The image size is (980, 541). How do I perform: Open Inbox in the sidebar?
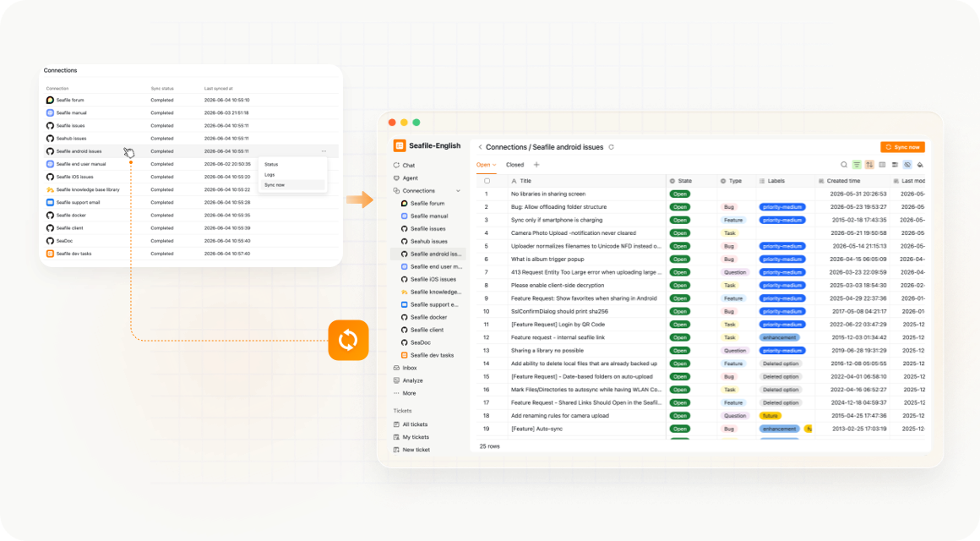point(410,368)
